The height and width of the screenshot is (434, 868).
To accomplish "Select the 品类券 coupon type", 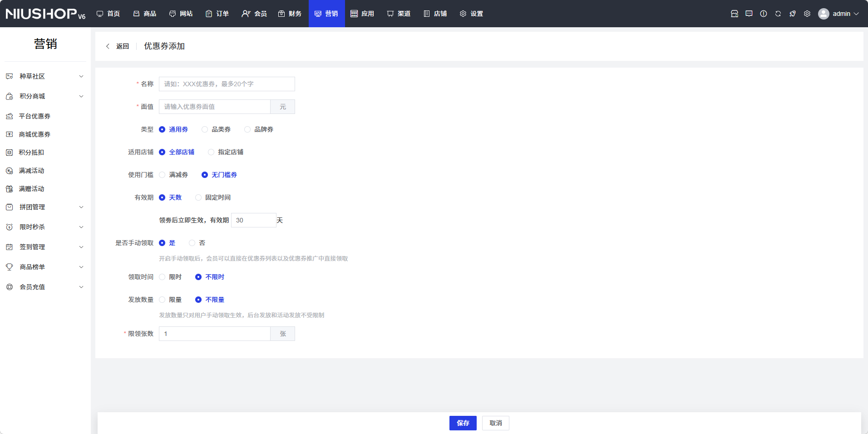I will [216, 129].
